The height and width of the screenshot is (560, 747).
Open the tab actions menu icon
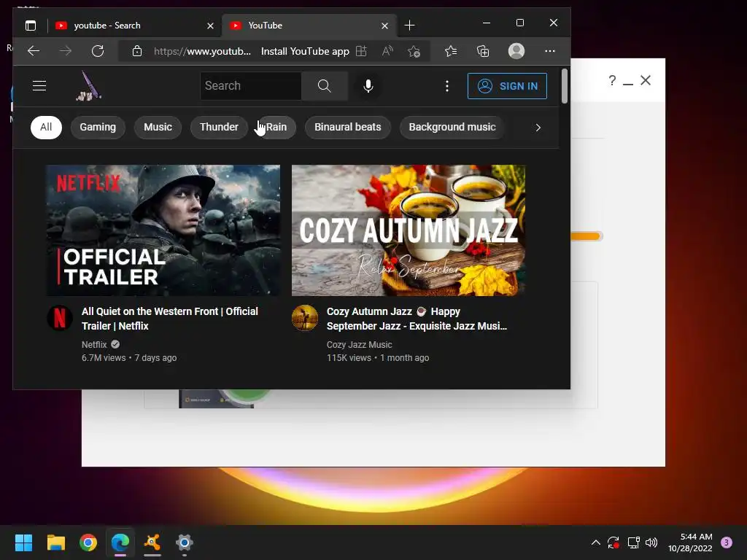pyautogui.click(x=31, y=26)
